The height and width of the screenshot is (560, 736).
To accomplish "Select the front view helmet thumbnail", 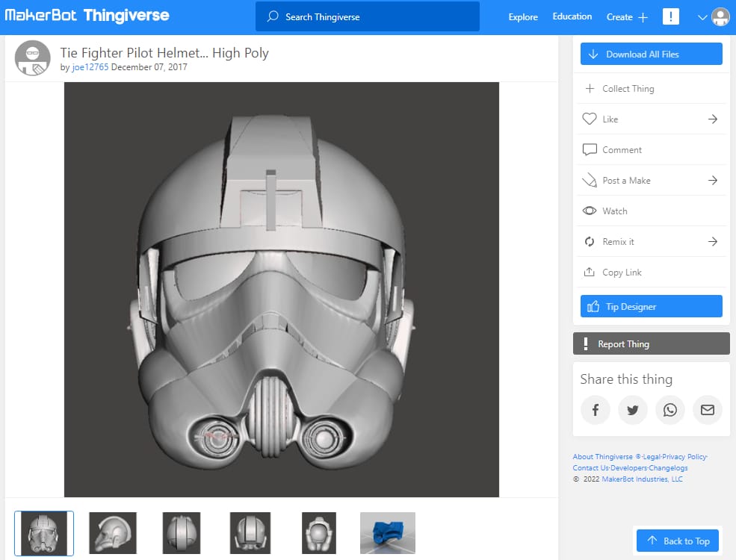I will (x=44, y=533).
